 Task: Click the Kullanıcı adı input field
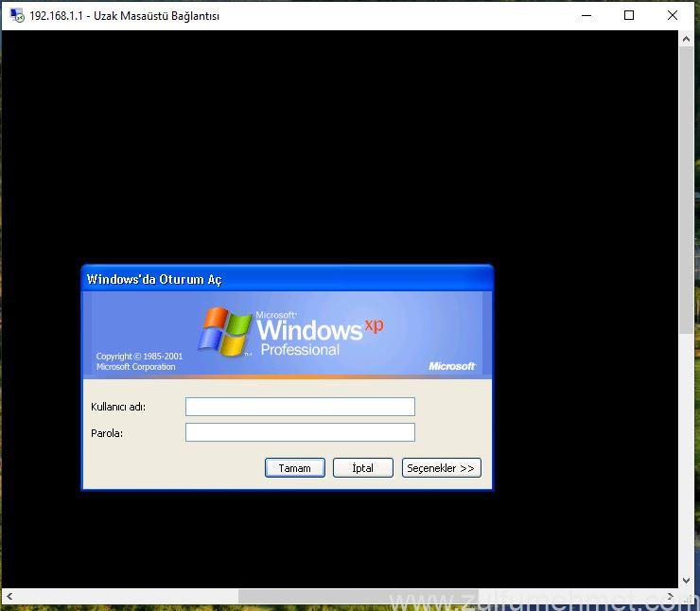point(300,407)
